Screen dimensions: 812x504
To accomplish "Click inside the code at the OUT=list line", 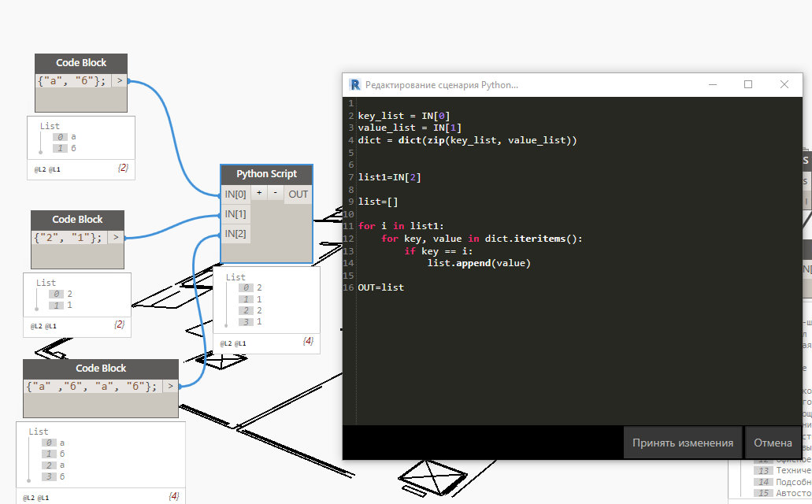I will pos(381,287).
